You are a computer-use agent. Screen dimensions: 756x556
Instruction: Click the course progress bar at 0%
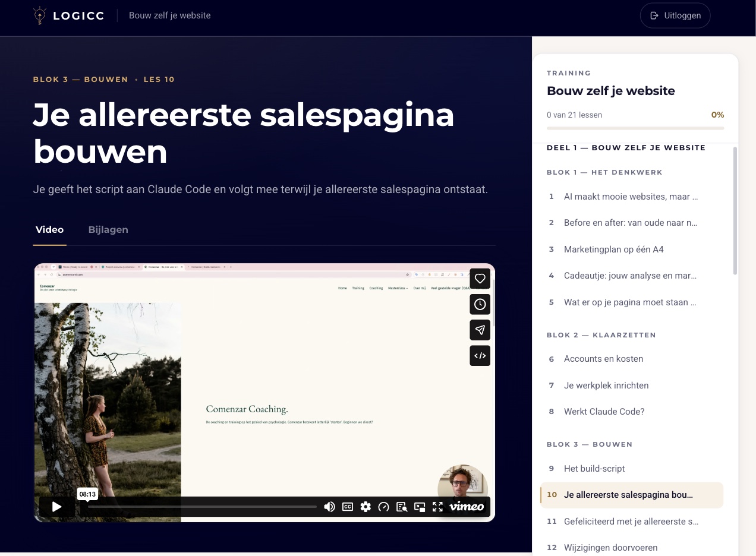point(635,128)
